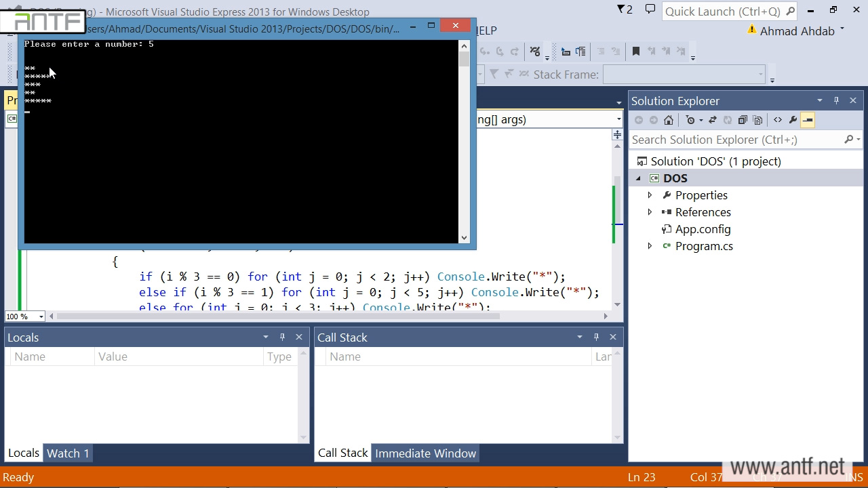Open the Ahmad Ahdab account menu

[x=797, y=31]
